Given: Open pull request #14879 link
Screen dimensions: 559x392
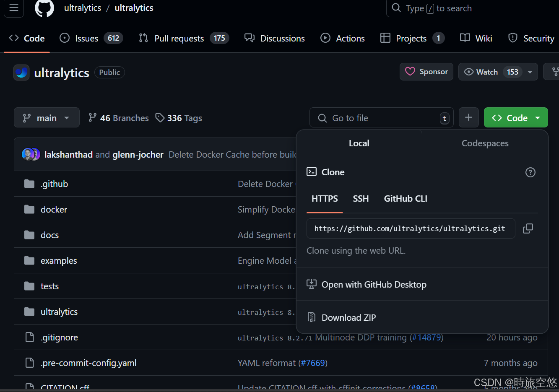Looking at the screenshot, I should click(x=426, y=337).
